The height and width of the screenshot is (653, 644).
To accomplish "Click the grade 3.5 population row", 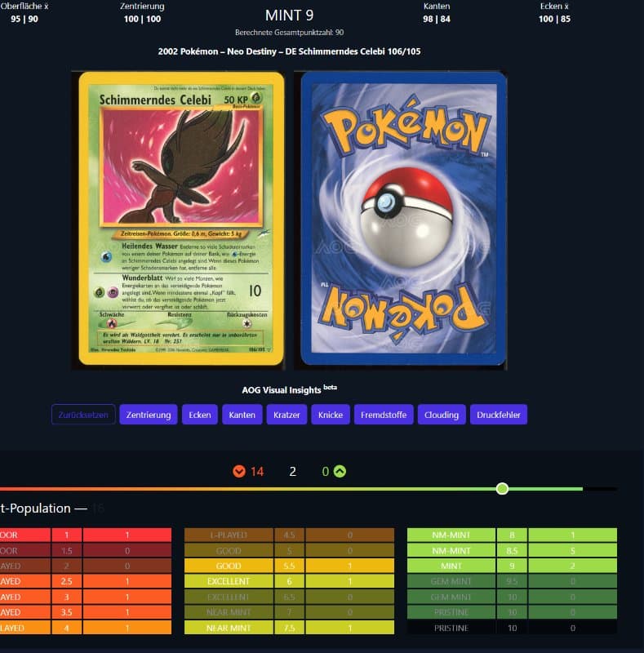I will (x=86, y=612).
